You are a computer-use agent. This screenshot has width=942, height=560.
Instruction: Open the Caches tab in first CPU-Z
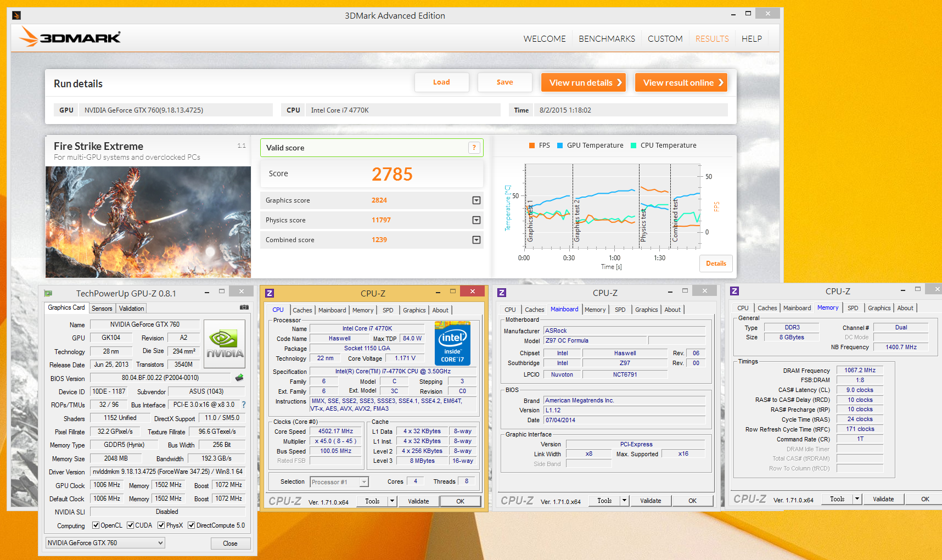(x=302, y=310)
